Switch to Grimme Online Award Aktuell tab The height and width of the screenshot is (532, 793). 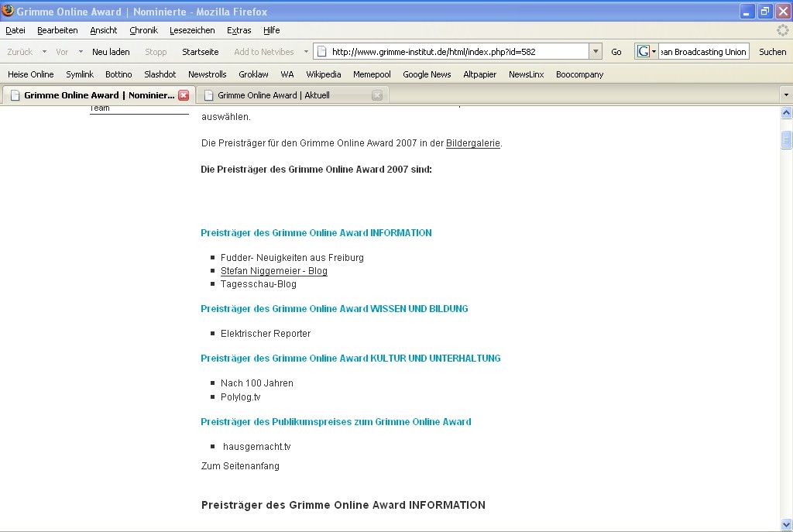point(292,95)
